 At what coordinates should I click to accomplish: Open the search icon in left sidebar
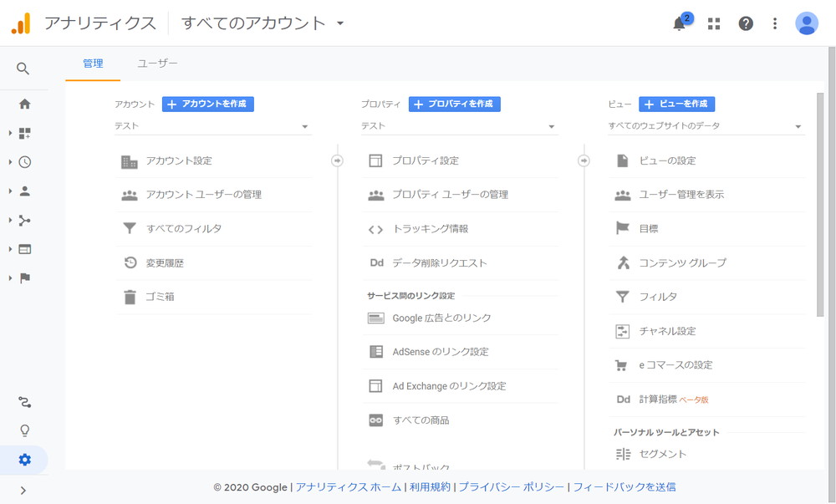pos(23,69)
